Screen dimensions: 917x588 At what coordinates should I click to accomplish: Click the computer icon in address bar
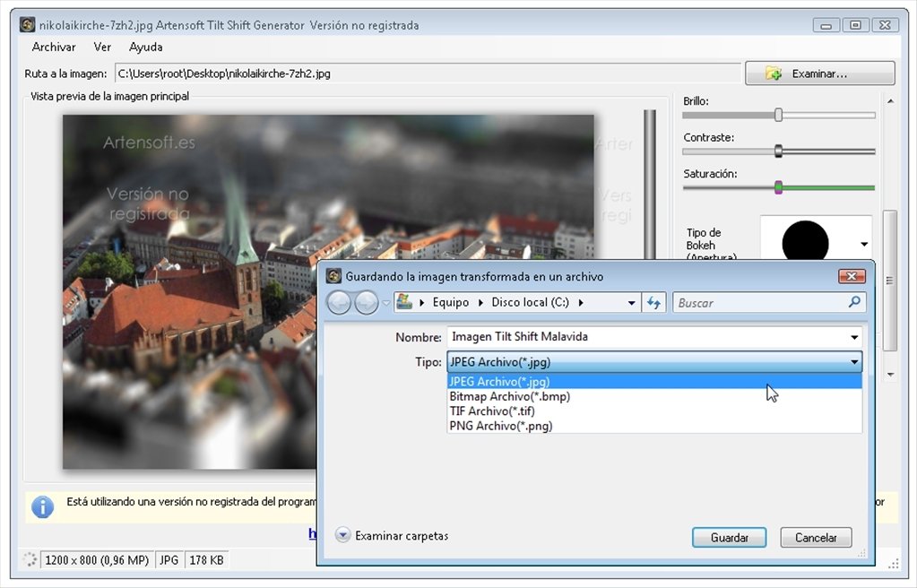(x=404, y=302)
